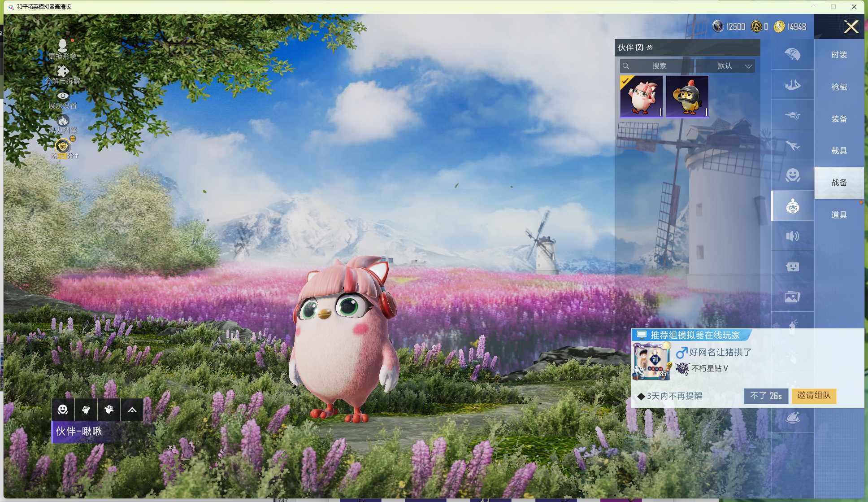The height and width of the screenshot is (502, 868).
Task: Select the robot companion category icon
Action: [x=792, y=206]
